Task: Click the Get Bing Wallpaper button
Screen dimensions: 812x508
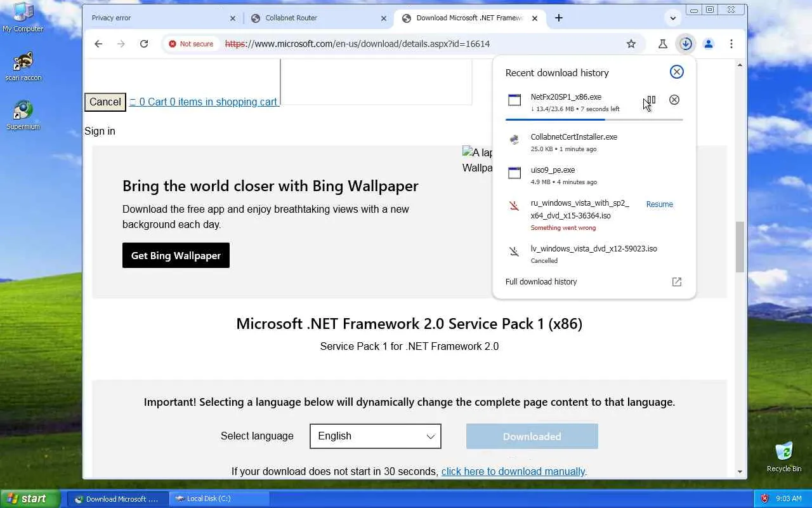Action: (176, 255)
